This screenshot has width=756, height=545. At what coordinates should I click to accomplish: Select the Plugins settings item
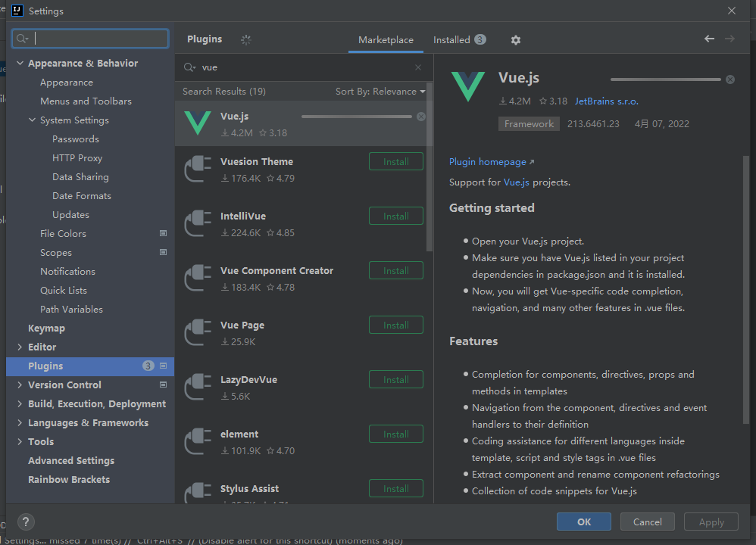90,366
